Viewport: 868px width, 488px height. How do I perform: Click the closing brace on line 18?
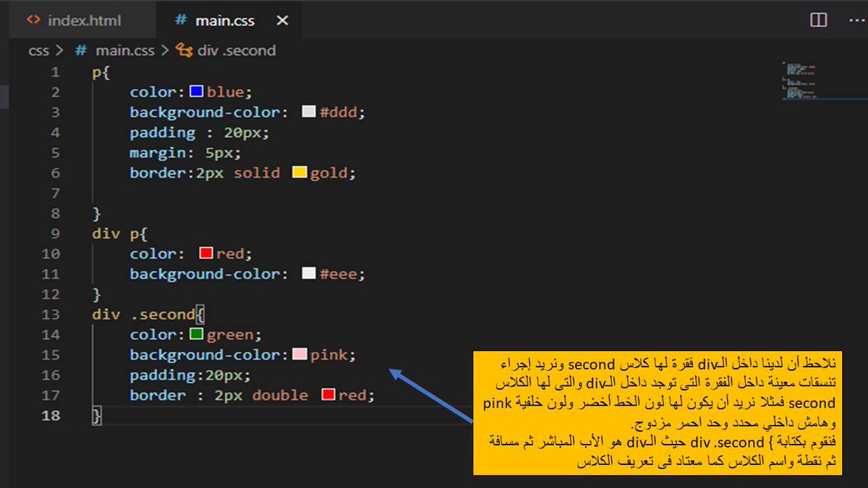[x=97, y=416]
